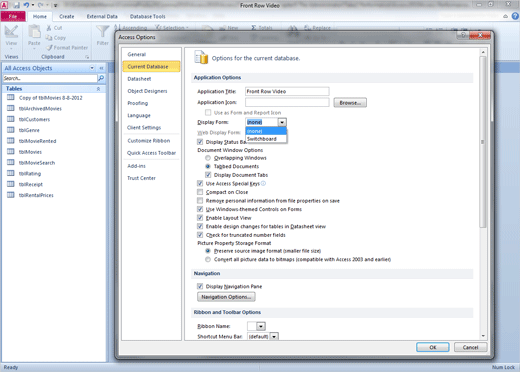Toggle Display Status Bar checkbox
The width and height of the screenshot is (520, 372).
(x=200, y=142)
